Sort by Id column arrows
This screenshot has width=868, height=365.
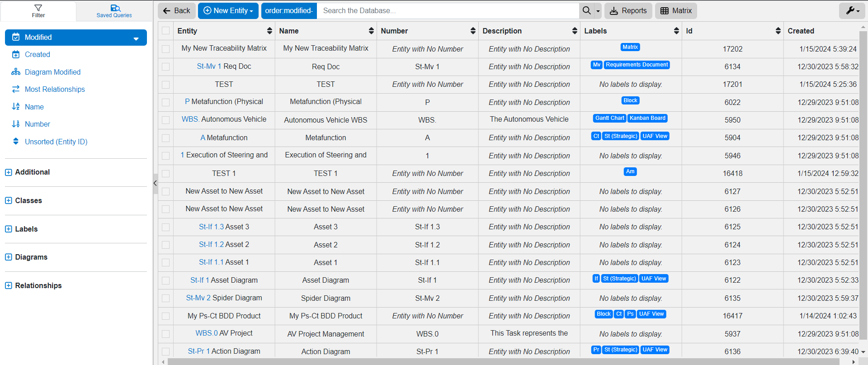(778, 31)
